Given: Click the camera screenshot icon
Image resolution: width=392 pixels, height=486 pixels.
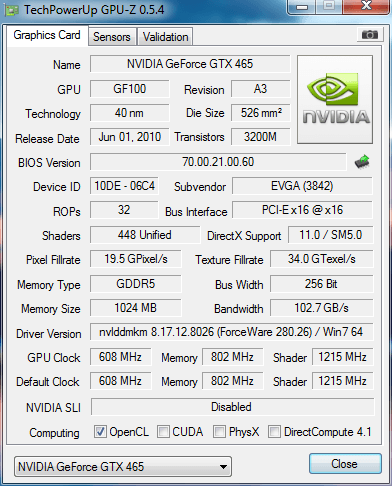Looking at the screenshot, I should [x=369, y=35].
